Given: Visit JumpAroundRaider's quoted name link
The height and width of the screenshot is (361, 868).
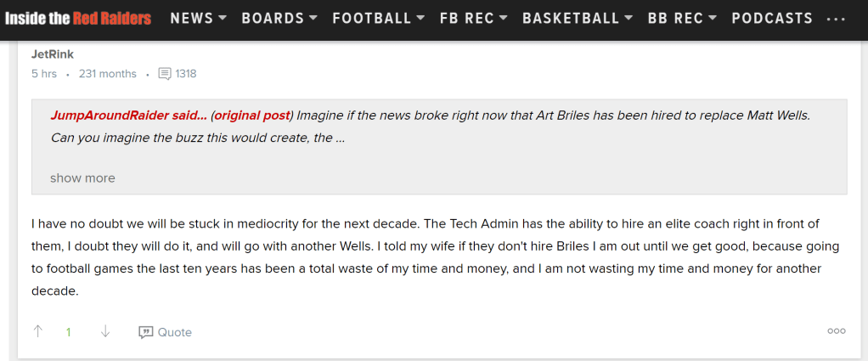Looking at the screenshot, I should [128, 116].
